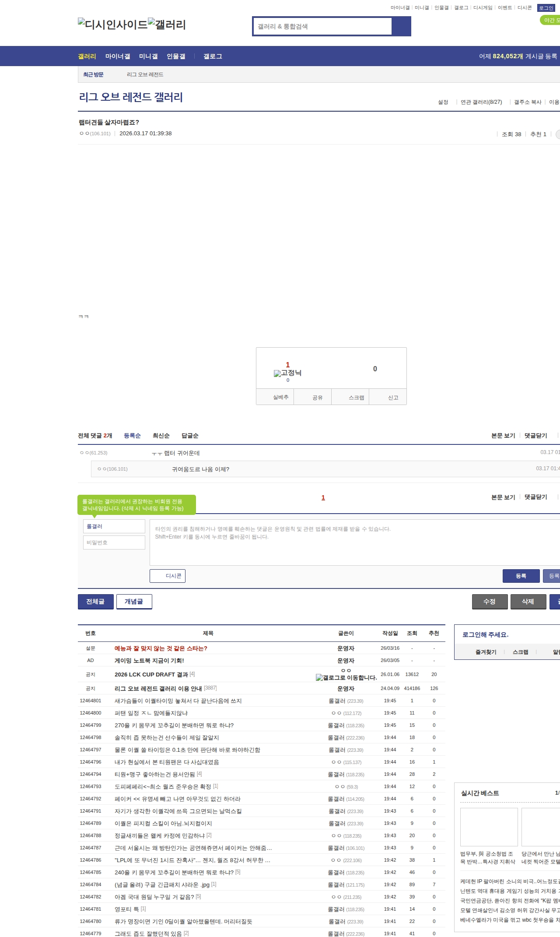
Task: Open 갤러리 in the blue navigation bar
Action: coord(87,56)
